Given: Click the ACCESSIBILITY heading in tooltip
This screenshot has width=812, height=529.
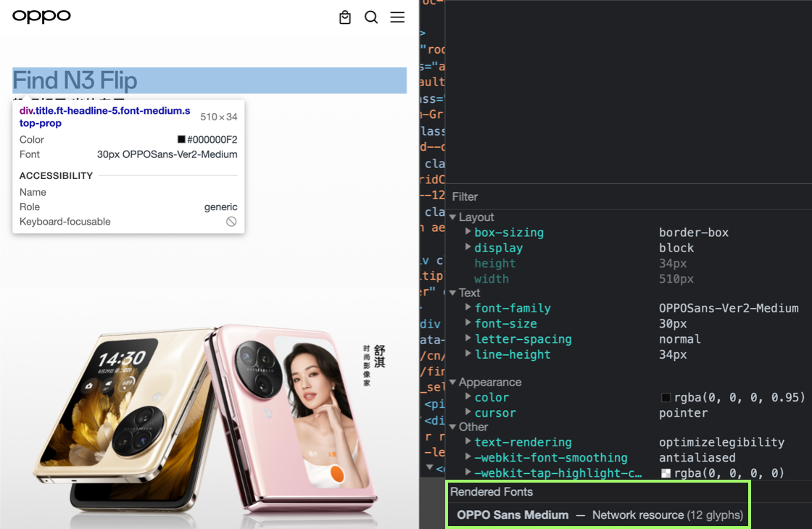Looking at the screenshot, I should click(56, 176).
